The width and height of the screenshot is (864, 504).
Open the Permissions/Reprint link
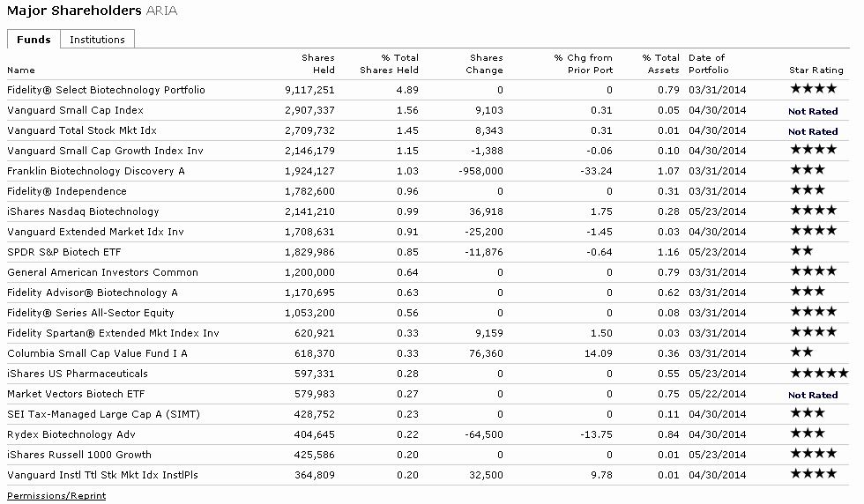click(x=56, y=495)
